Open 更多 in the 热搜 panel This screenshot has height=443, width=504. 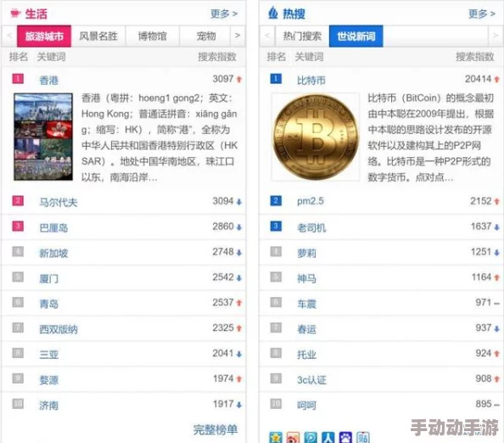tap(481, 14)
